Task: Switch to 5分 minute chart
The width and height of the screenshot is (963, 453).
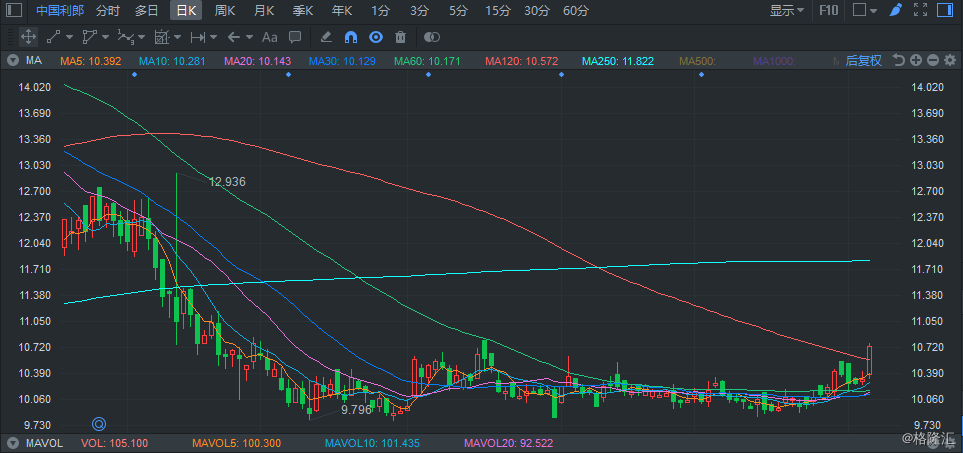Action: pyautogui.click(x=458, y=10)
